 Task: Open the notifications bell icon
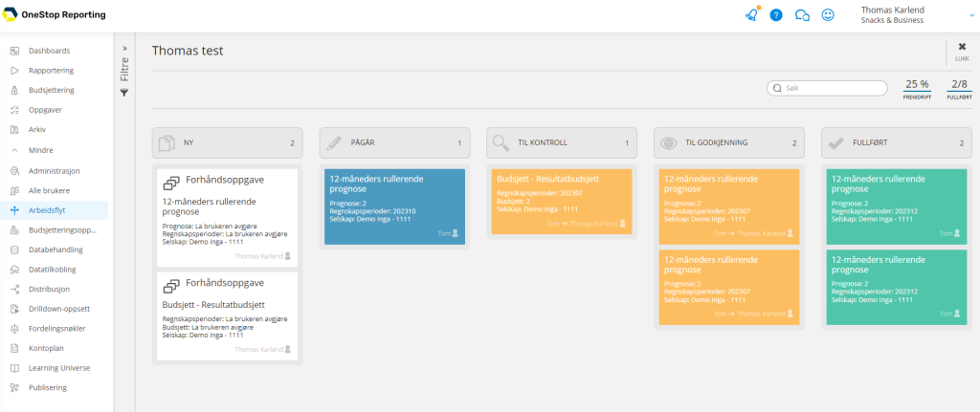[x=752, y=15]
